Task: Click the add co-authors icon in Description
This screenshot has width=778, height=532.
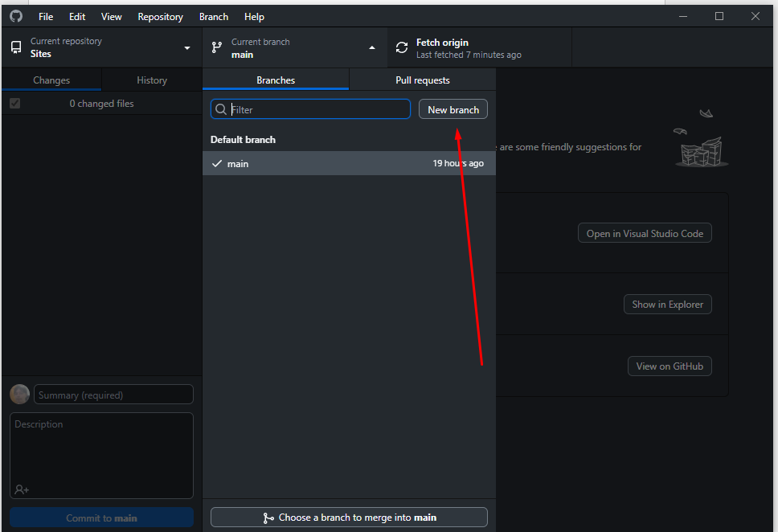Action: 22,489
